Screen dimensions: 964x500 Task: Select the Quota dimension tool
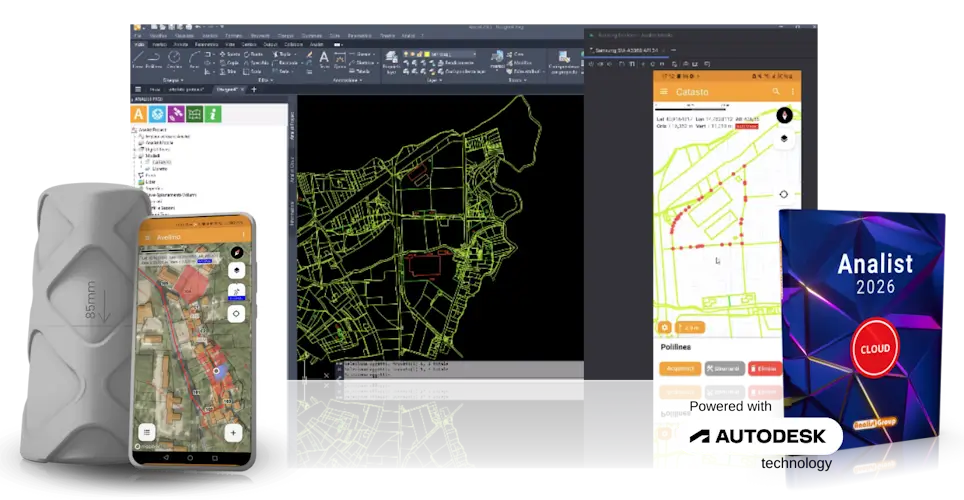[340, 60]
